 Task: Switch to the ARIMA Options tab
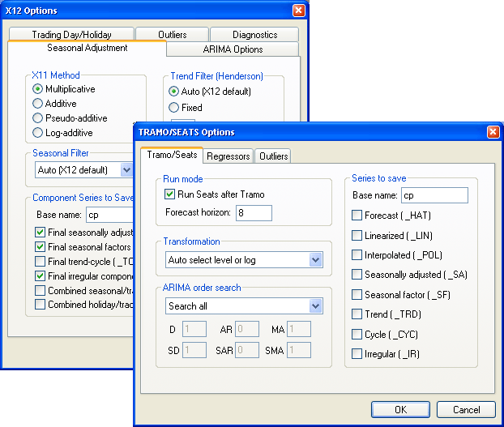click(x=233, y=49)
